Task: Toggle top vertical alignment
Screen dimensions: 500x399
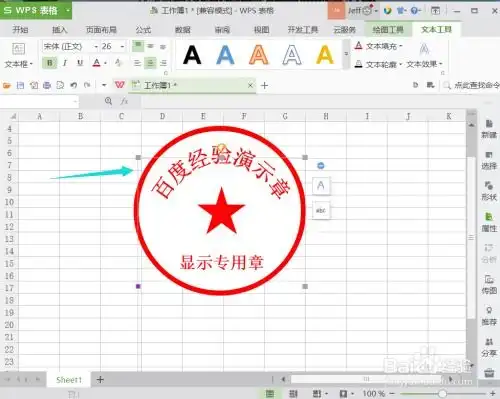Action: [x=138, y=46]
